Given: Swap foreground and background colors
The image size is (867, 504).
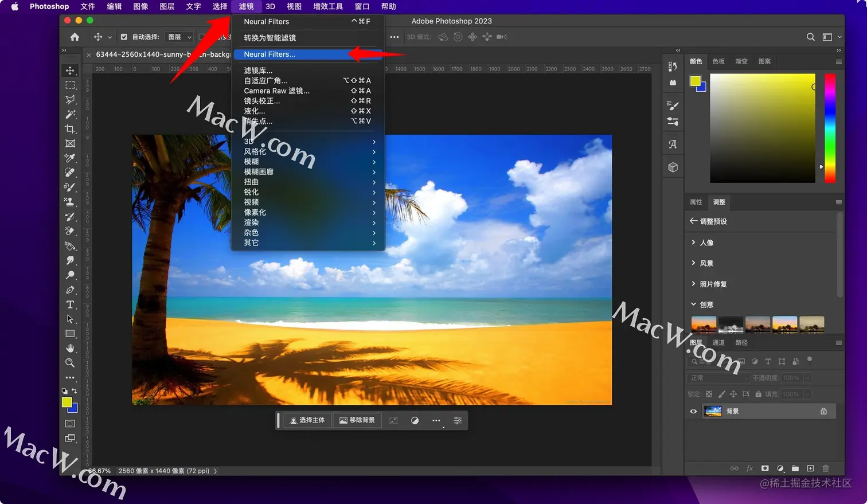Looking at the screenshot, I should pyautogui.click(x=75, y=391).
